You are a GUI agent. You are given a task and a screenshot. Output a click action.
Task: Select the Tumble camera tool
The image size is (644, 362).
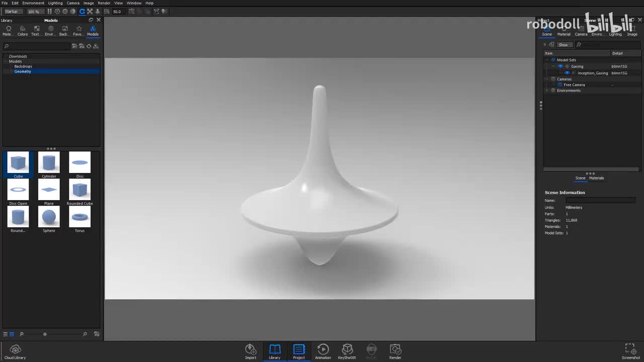tap(82, 11)
